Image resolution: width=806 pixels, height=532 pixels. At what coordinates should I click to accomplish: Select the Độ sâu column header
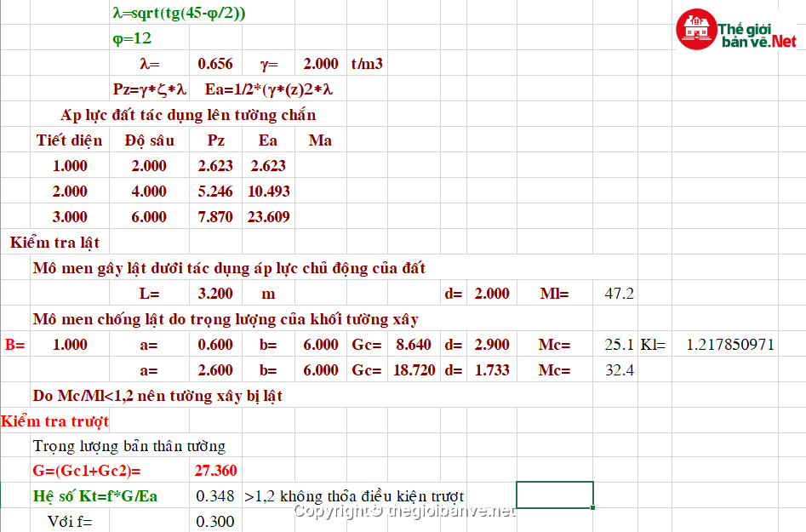pos(150,140)
